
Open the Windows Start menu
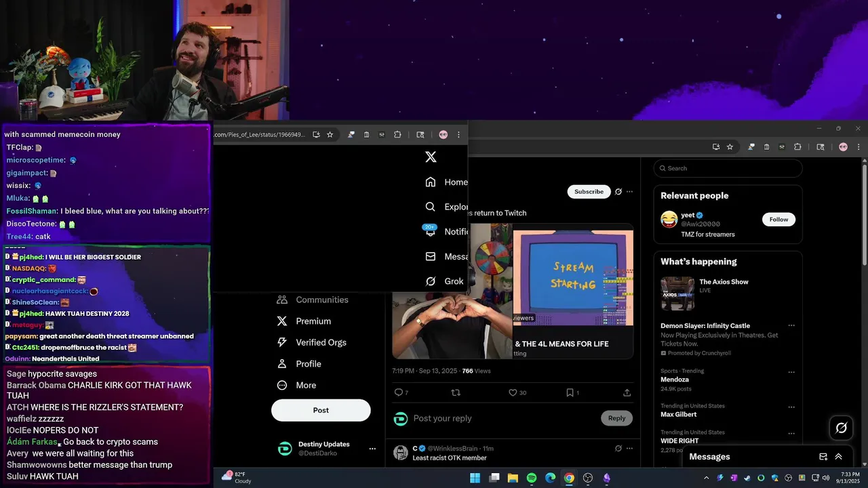click(x=475, y=478)
